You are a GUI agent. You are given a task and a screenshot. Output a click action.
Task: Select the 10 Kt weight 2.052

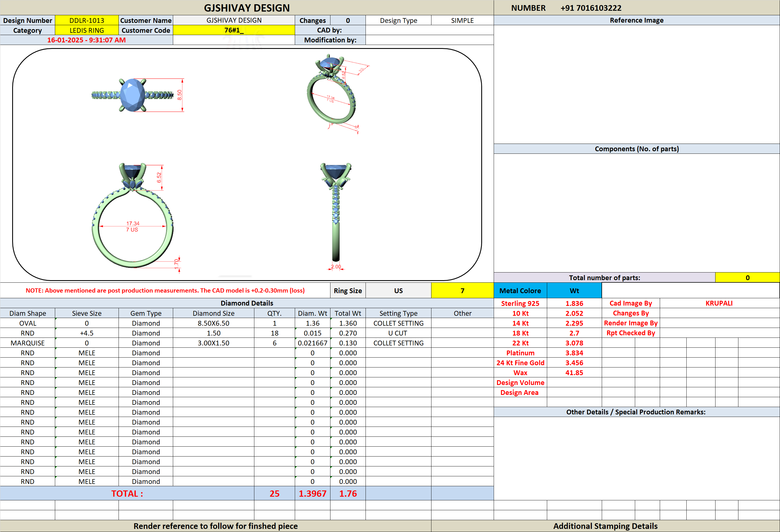point(574,313)
